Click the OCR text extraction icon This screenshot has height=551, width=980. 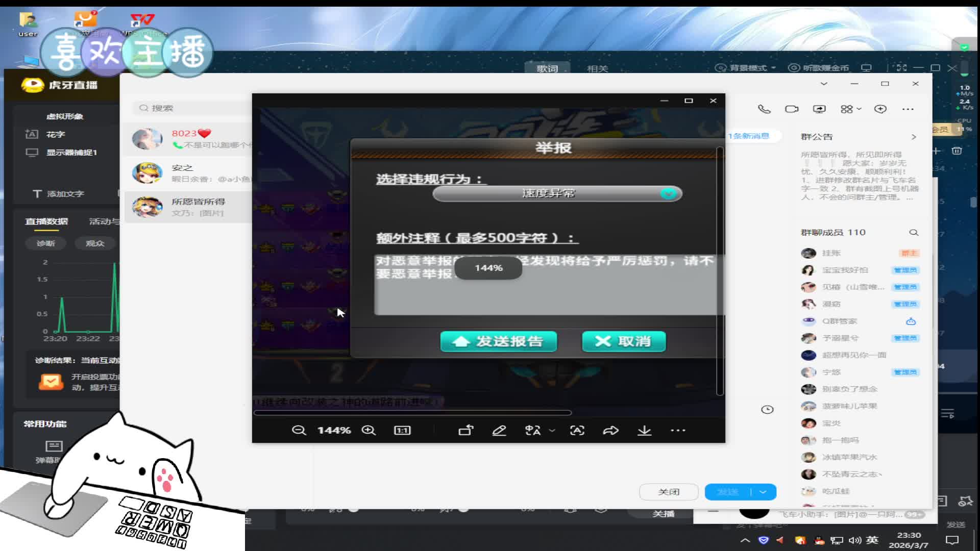pyautogui.click(x=577, y=431)
